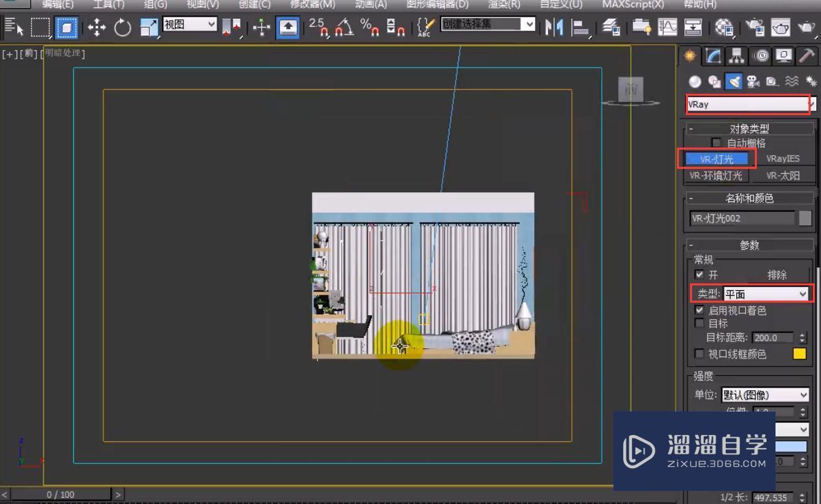The width and height of the screenshot is (821, 504).
Task: Uncheck the 开 light-on checkbox
Action: (x=700, y=274)
